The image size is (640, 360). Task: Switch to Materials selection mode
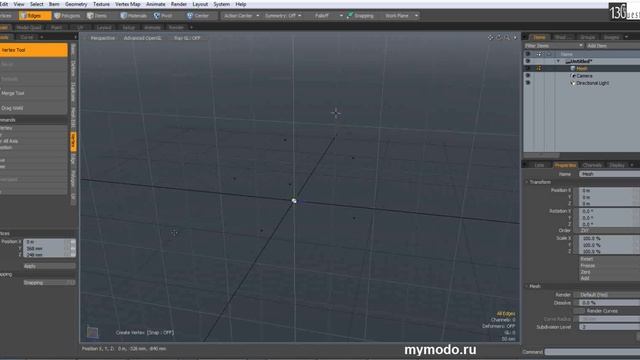(134, 16)
